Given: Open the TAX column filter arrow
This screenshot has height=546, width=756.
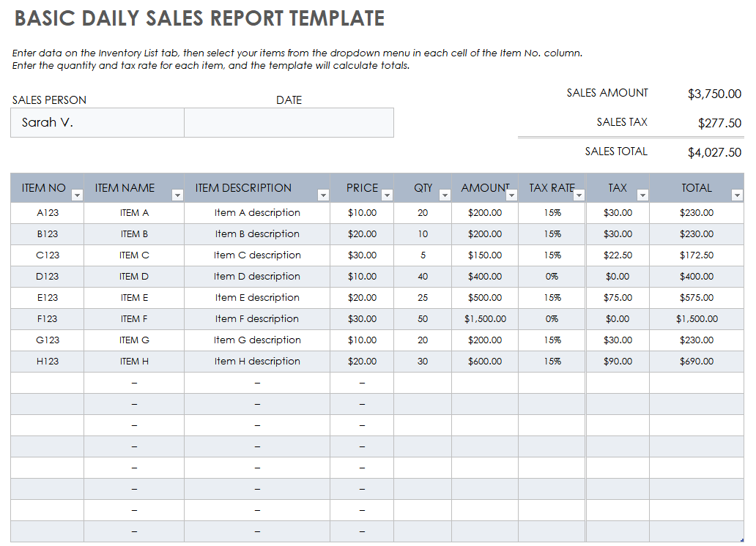Looking at the screenshot, I should click(642, 195).
